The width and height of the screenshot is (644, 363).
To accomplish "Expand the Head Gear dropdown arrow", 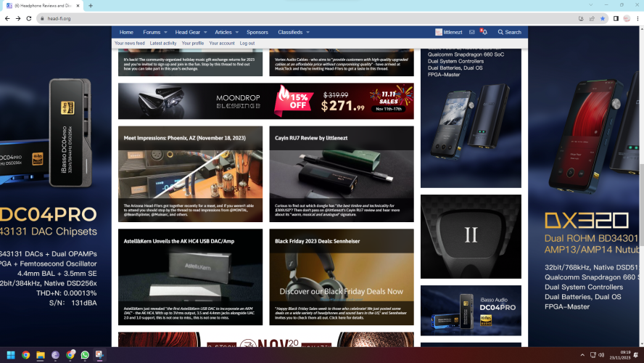I will (x=205, y=32).
